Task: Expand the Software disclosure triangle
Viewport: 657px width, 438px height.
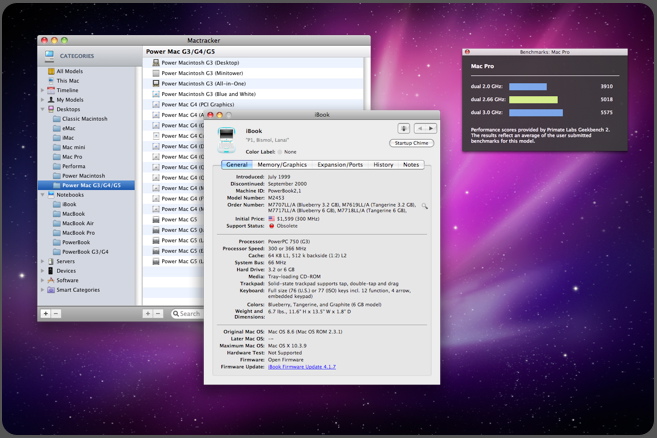Action: click(x=42, y=280)
